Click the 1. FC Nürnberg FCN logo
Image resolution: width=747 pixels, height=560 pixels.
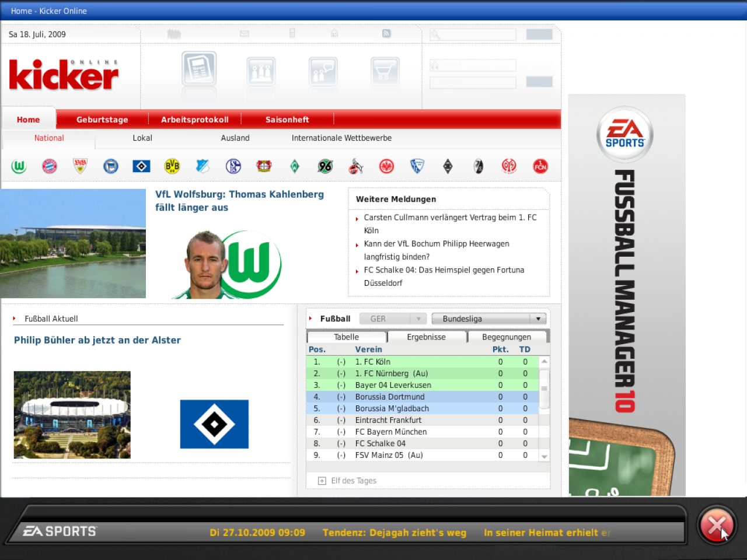tap(540, 167)
